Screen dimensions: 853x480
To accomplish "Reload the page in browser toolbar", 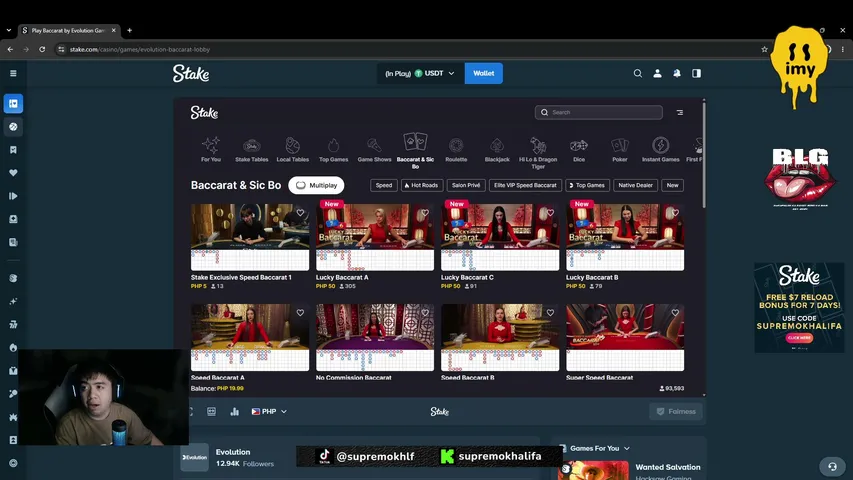I will tap(42, 49).
